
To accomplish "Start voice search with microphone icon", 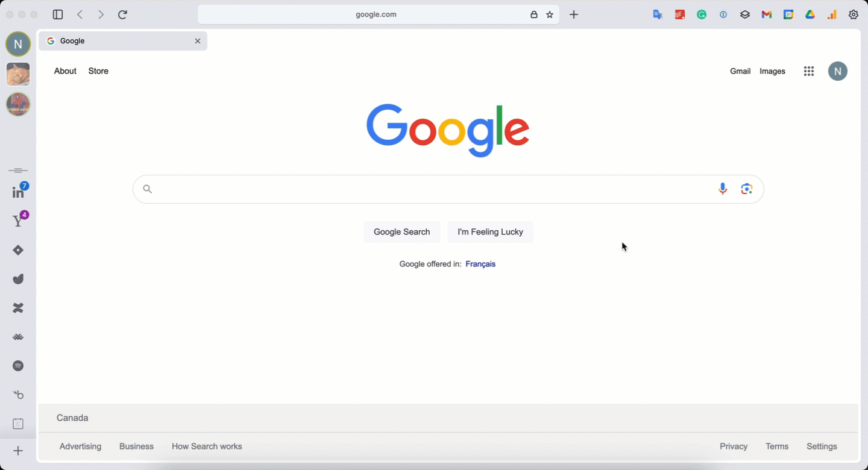I will click(x=723, y=189).
